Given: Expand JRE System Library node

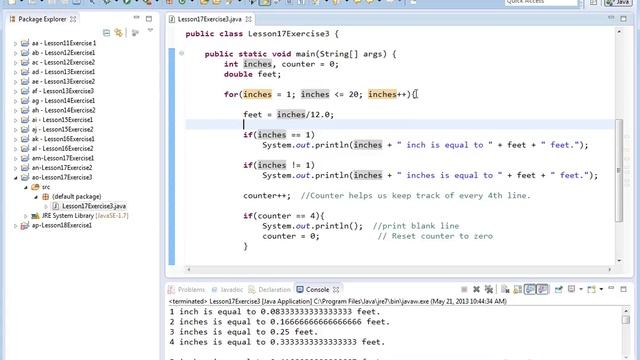Looking at the screenshot, I should (26, 216).
